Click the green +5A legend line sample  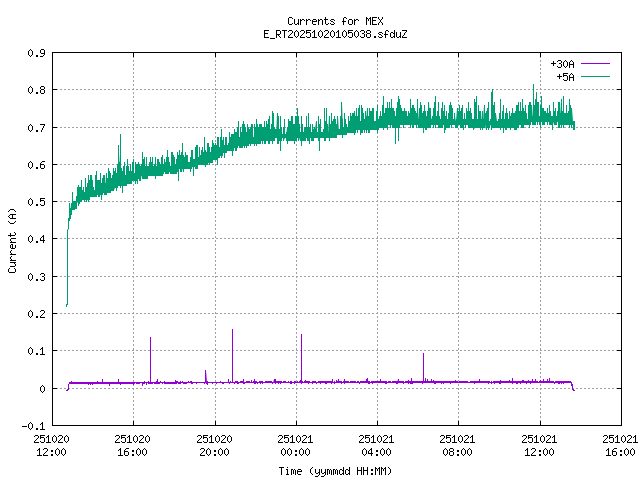click(595, 75)
